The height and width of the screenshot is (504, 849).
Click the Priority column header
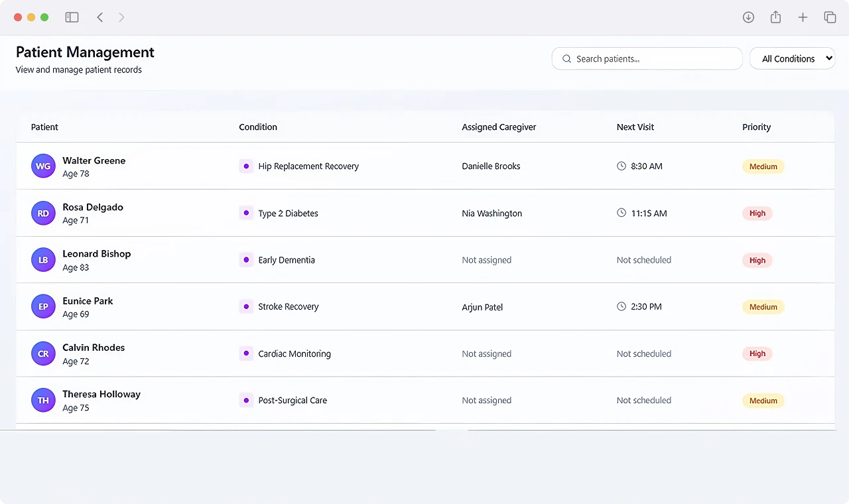[756, 127]
